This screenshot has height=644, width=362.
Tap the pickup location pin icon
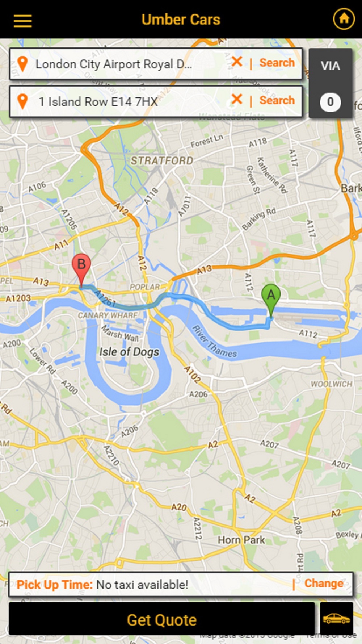click(x=22, y=64)
